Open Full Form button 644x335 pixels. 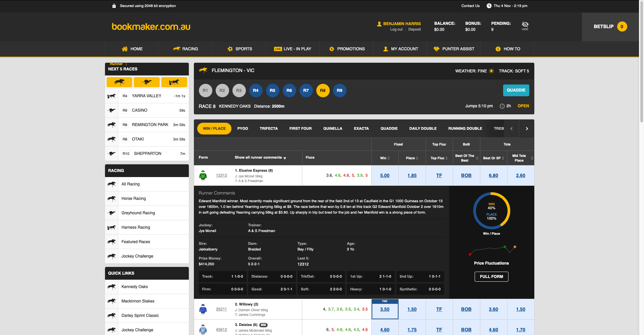pos(491,277)
